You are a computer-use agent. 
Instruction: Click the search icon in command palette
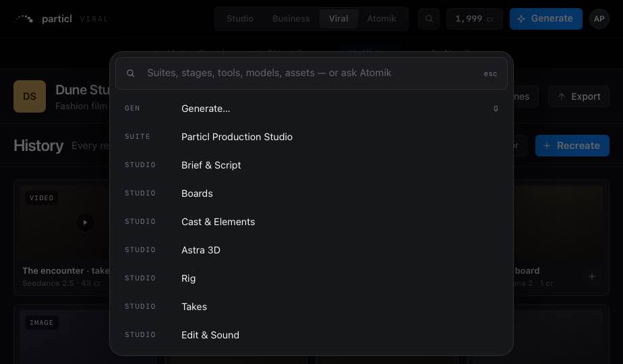coord(130,73)
